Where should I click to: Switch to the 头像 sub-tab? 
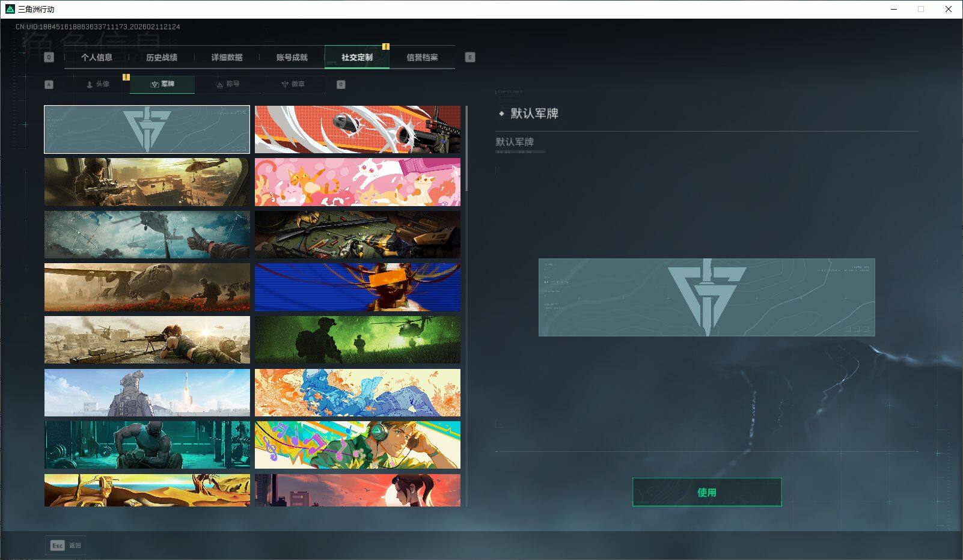[97, 84]
